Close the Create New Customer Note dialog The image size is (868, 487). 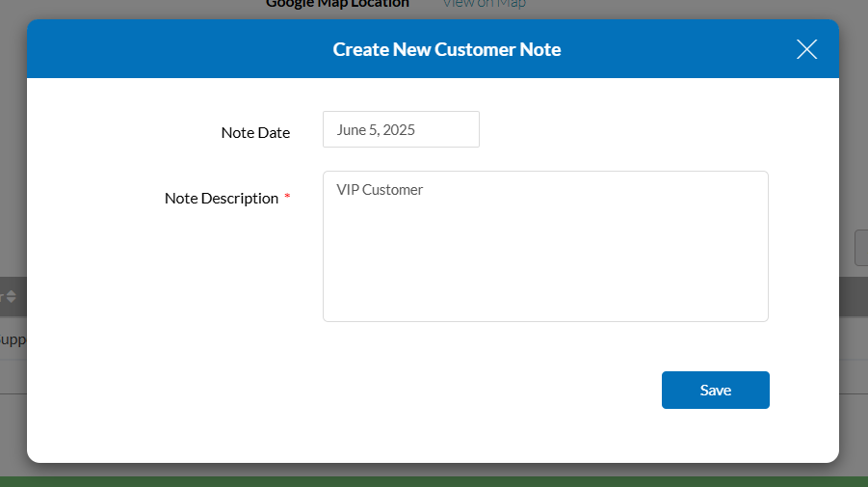click(x=806, y=49)
